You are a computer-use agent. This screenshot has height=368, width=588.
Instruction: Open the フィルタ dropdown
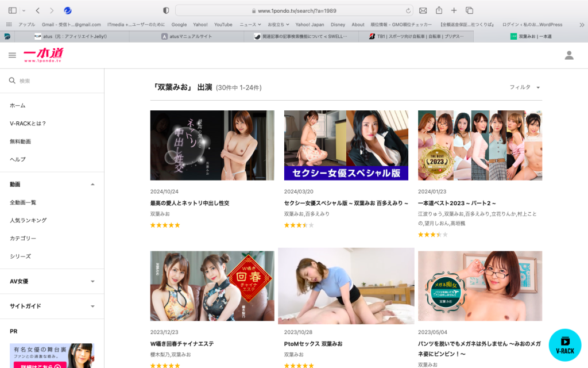[525, 87]
